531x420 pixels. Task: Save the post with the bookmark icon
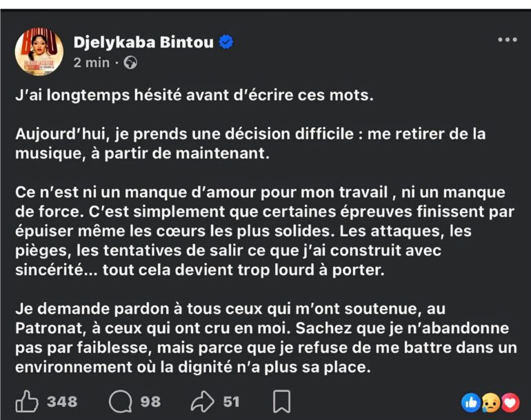pos(281,401)
